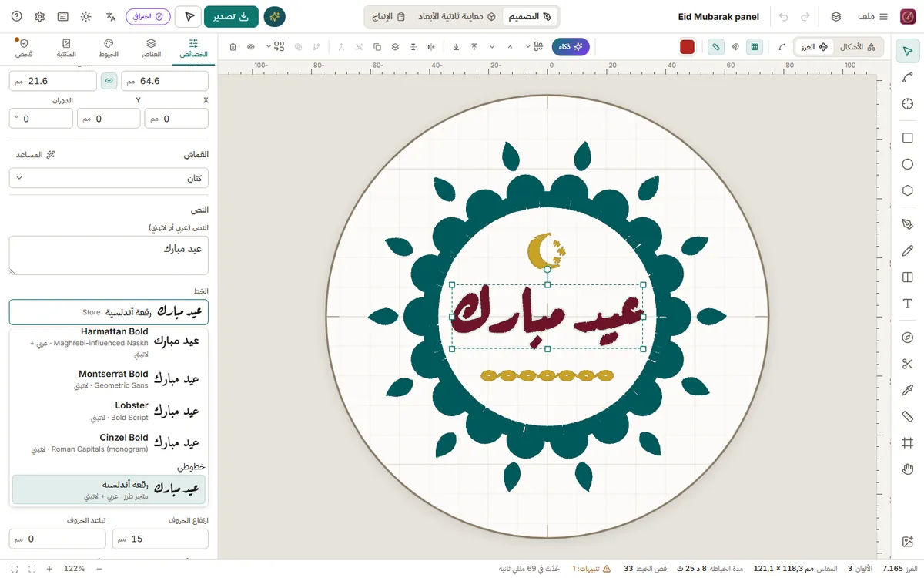Open the fabric كتان dropdown
The height and width of the screenshot is (578, 924).
pyautogui.click(x=109, y=178)
